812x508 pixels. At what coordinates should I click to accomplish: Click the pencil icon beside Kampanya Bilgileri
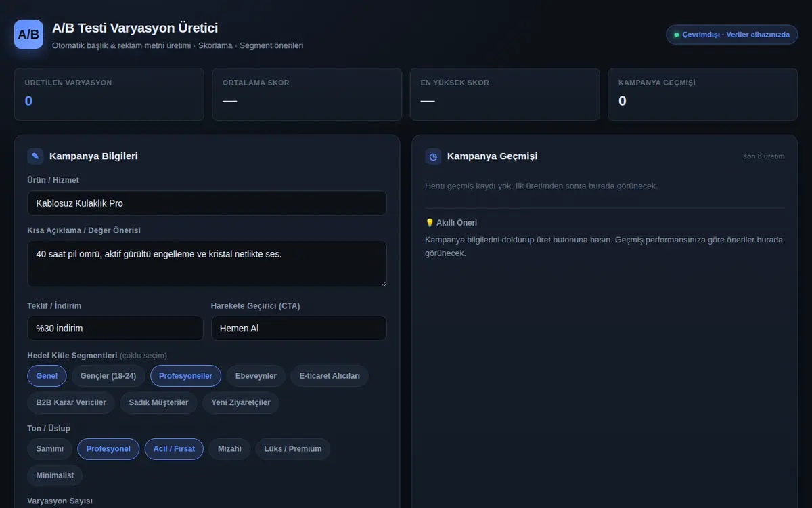coord(35,156)
